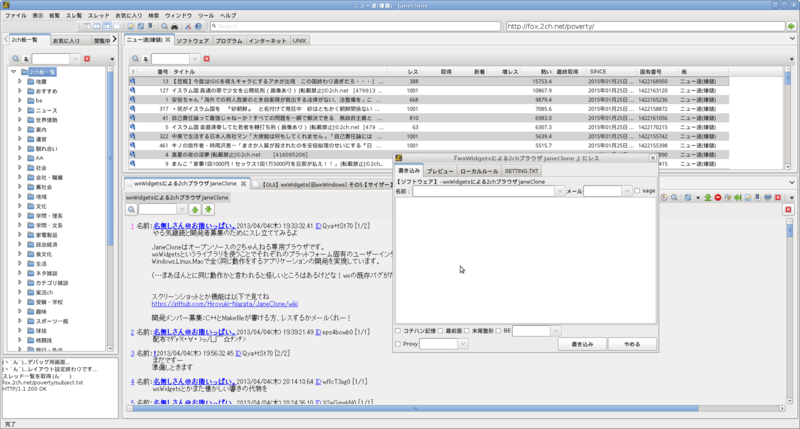Click green up arrow in thread view search bar
This screenshot has width=800, height=429.
click(195, 209)
